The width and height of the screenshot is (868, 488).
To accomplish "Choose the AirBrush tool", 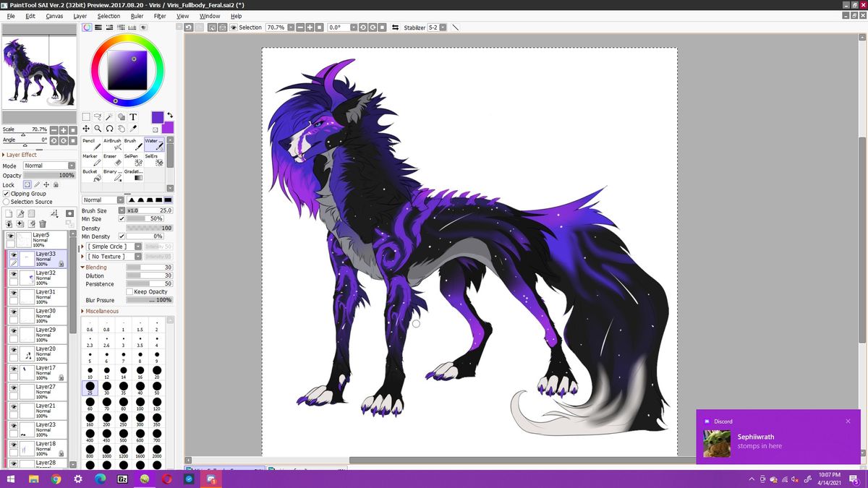I will tap(112, 145).
